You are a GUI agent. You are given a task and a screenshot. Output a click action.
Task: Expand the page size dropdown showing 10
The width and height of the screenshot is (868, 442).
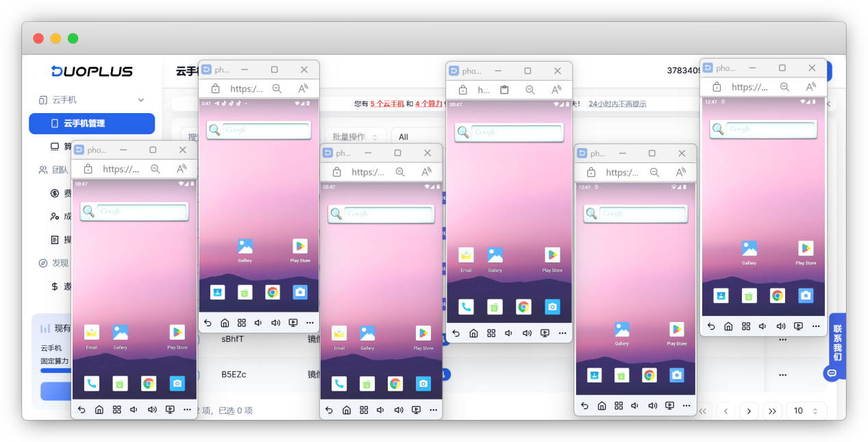(x=806, y=410)
